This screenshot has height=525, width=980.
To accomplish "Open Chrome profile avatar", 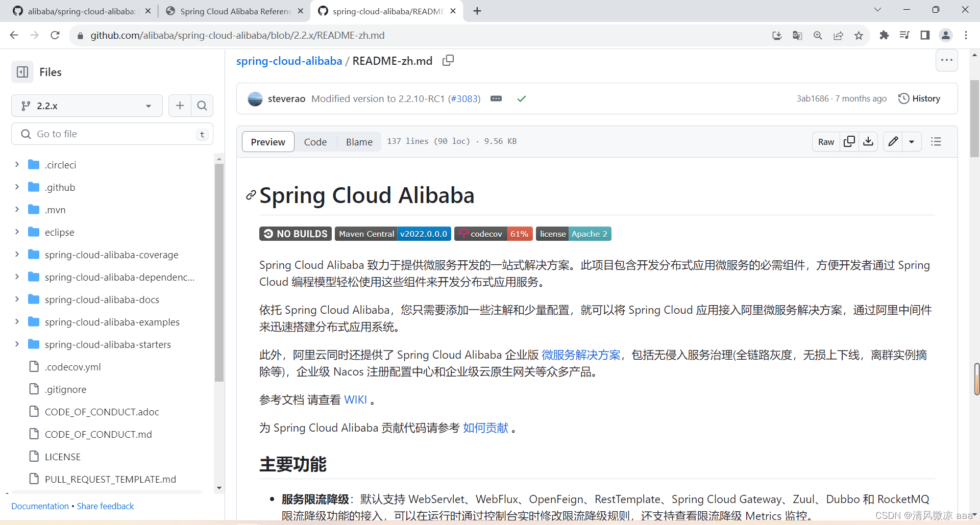I will point(946,35).
